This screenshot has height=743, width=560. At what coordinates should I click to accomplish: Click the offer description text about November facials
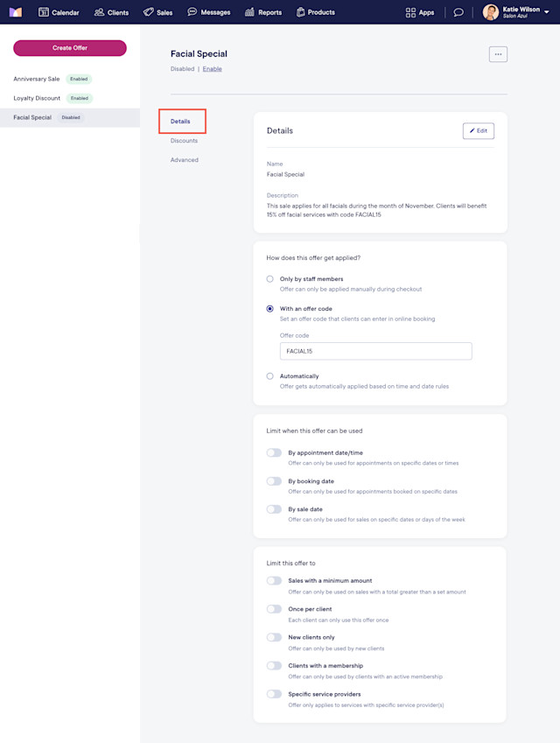point(376,210)
